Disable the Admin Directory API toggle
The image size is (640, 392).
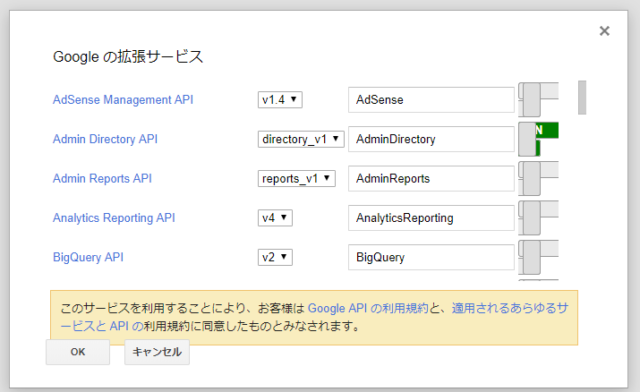click(x=538, y=139)
